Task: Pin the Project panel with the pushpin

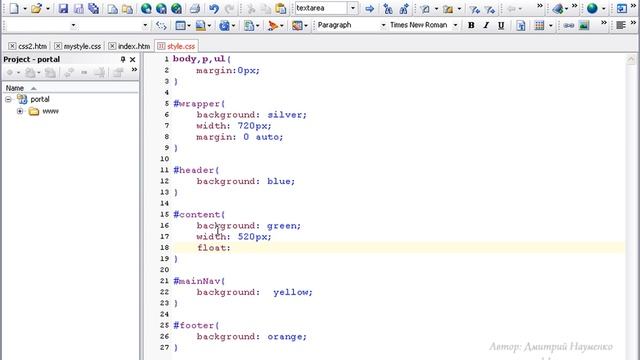Action: pyautogui.click(x=122, y=60)
